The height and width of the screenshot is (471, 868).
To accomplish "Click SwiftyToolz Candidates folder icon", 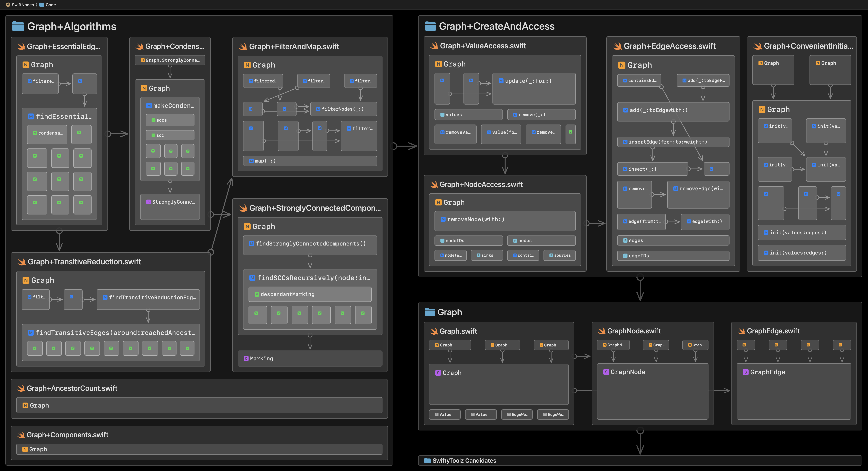I will tap(427, 460).
